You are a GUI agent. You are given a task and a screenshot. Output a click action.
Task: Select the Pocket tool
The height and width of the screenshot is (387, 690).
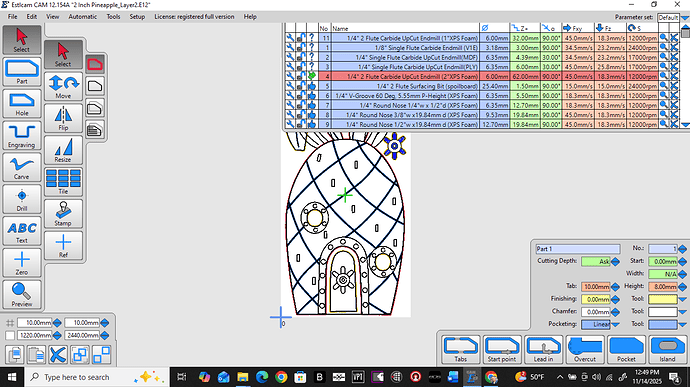click(626, 350)
